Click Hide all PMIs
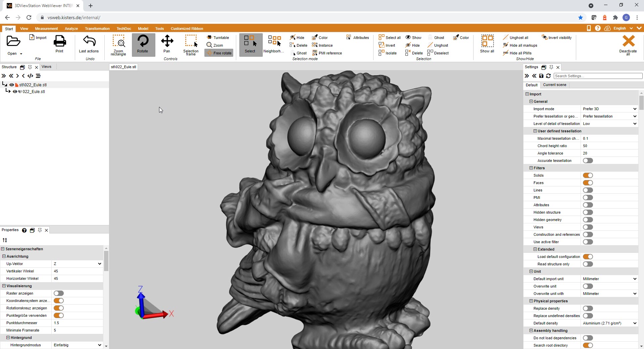 [517, 53]
